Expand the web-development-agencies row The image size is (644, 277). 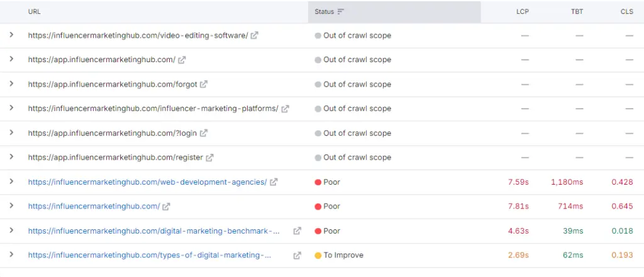tap(11, 182)
